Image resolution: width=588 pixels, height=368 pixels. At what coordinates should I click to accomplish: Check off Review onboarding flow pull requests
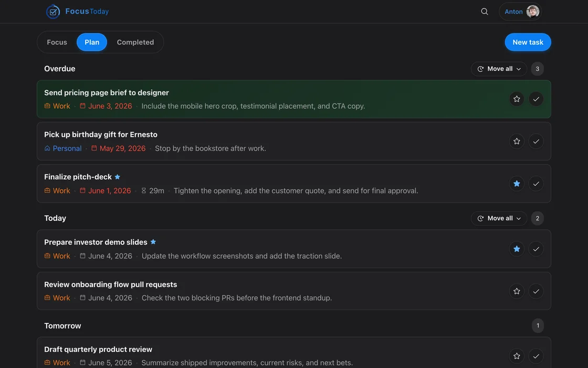tap(536, 291)
